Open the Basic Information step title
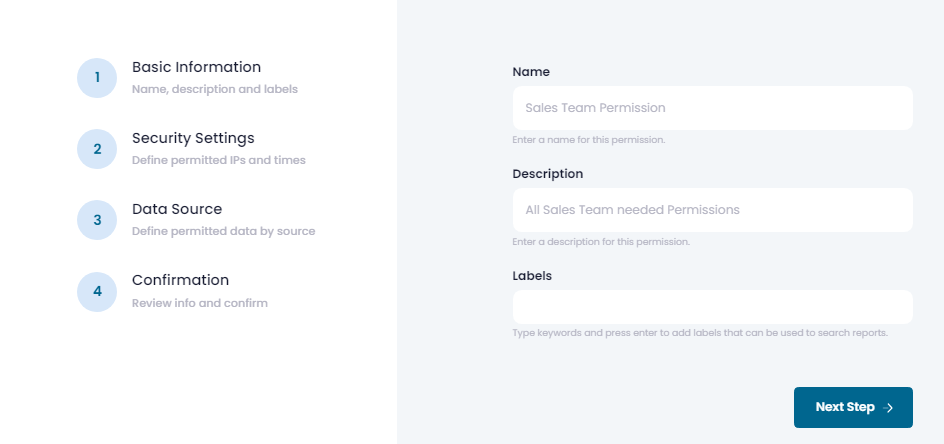This screenshot has height=444, width=944. [196, 67]
